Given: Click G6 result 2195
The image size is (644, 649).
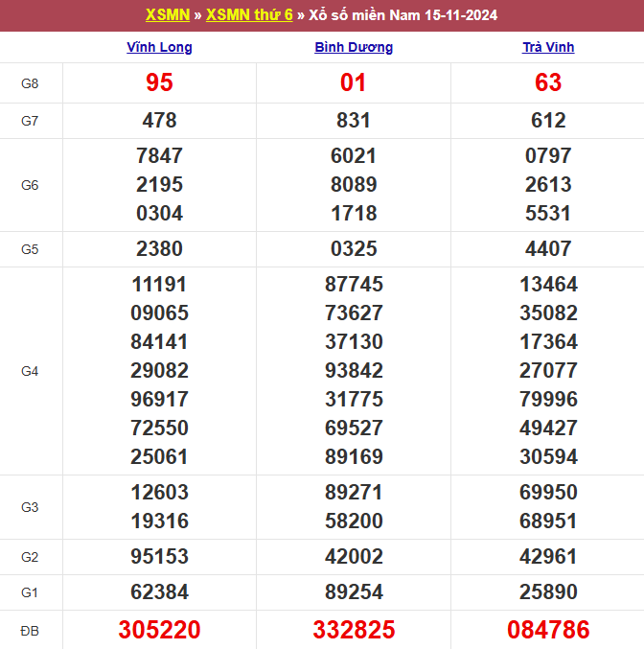Looking at the screenshot, I should tap(159, 185).
